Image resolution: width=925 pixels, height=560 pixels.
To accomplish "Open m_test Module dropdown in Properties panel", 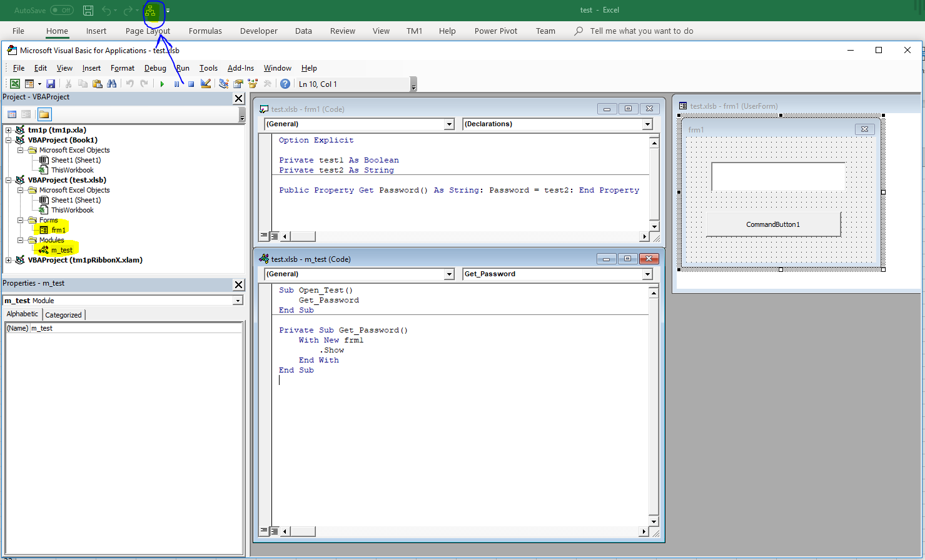I will [x=238, y=301].
